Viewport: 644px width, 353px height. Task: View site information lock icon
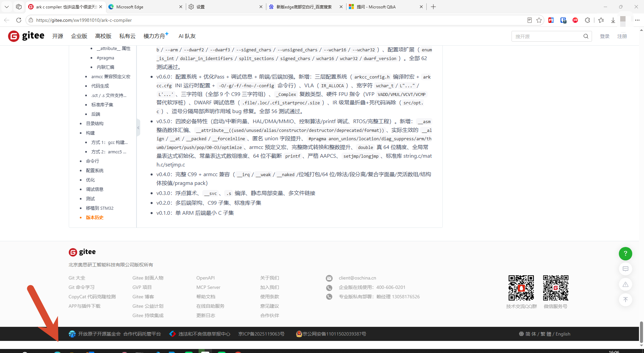(x=31, y=20)
